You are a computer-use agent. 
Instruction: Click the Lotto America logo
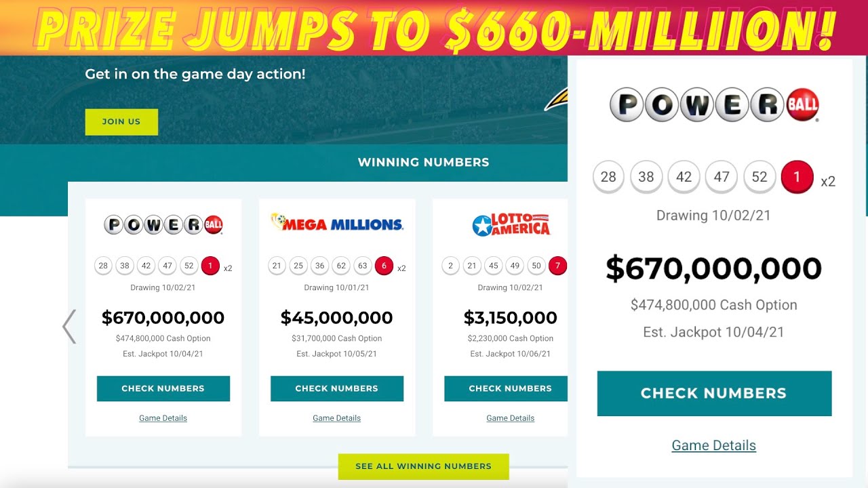pos(511,225)
